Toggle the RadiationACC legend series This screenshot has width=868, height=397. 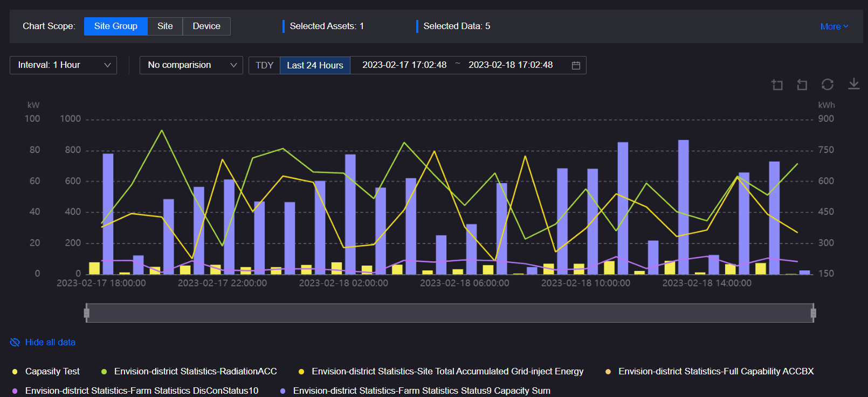click(x=195, y=372)
